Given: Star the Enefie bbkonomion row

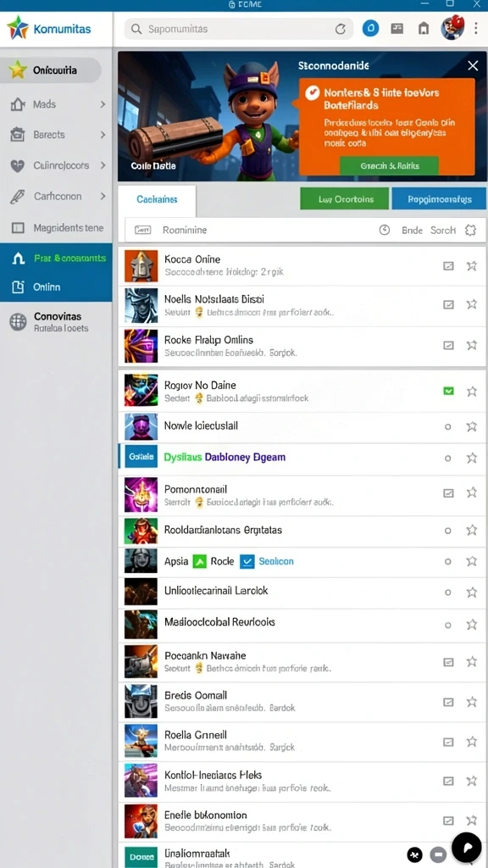Looking at the screenshot, I should [471, 821].
